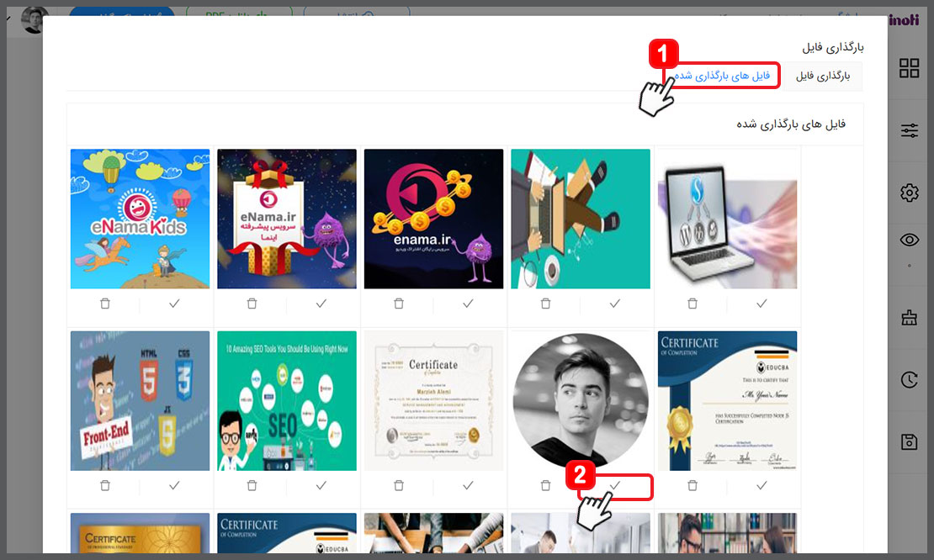The height and width of the screenshot is (560, 934).
Task: Tick the EDUCBA certificate image checkmark
Action: point(762,485)
